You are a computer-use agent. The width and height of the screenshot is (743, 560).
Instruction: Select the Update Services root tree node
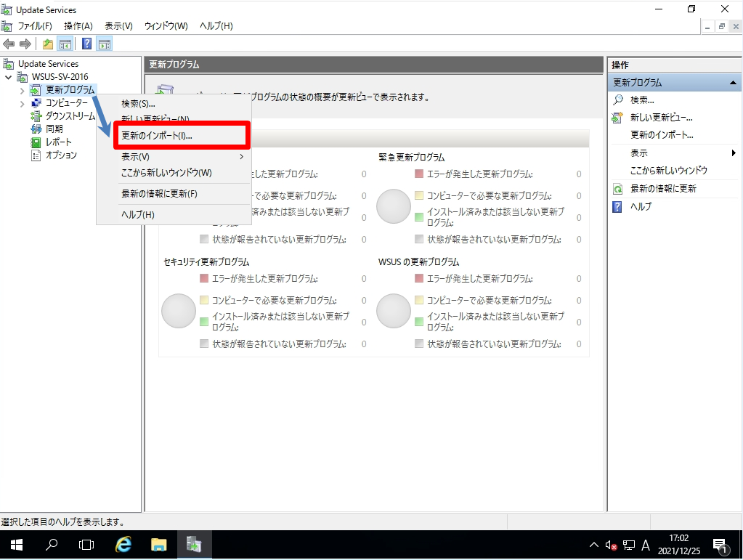click(48, 63)
